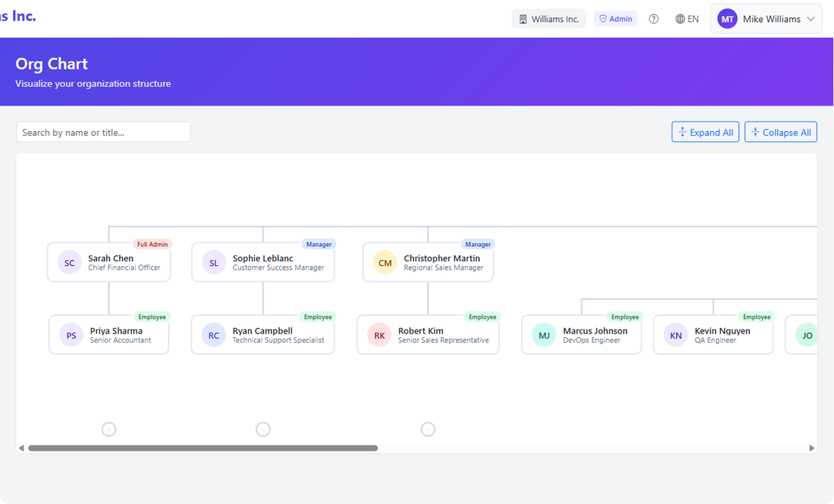Select Marcus Johnson's MJ avatar

click(543, 334)
